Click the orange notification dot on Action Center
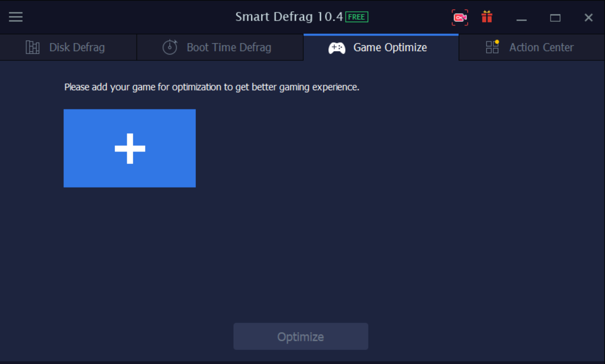Image resolution: width=605 pixels, height=364 pixels. (x=497, y=42)
